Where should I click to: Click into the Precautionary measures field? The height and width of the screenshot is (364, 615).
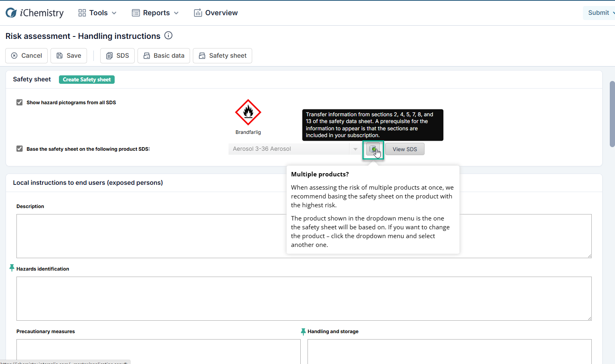tap(158, 352)
